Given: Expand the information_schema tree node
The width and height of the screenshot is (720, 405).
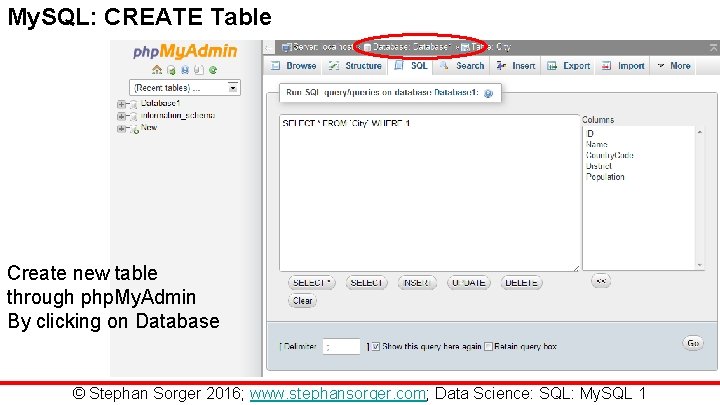Looking at the screenshot, I should click(x=121, y=117).
